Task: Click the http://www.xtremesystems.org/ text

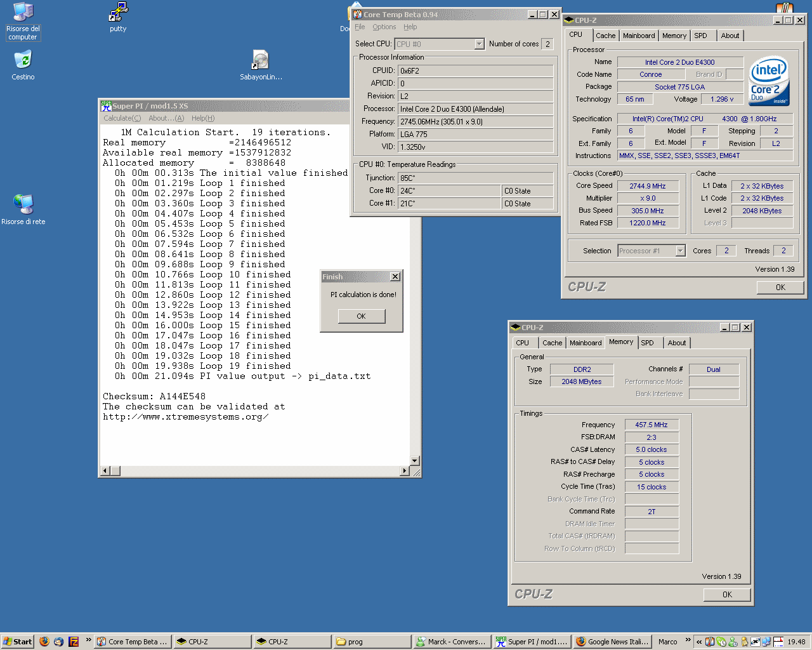Action: [x=185, y=416]
